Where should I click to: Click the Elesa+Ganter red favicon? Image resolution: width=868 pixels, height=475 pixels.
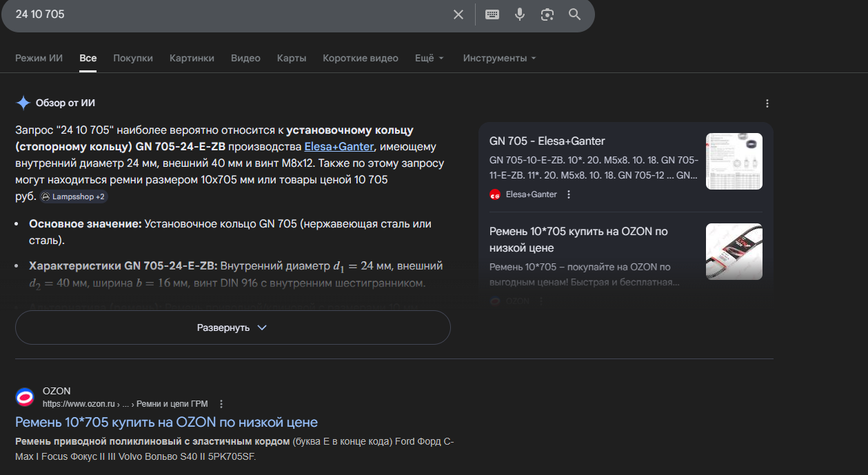coord(494,194)
